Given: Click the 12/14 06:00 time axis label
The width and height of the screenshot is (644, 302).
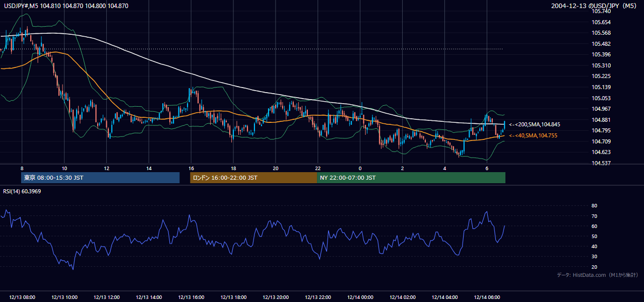Looking at the screenshot, I should click(487, 297).
